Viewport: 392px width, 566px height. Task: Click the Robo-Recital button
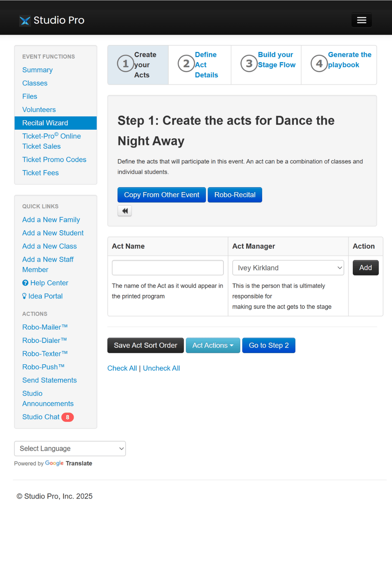pyautogui.click(x=235, y=195)
